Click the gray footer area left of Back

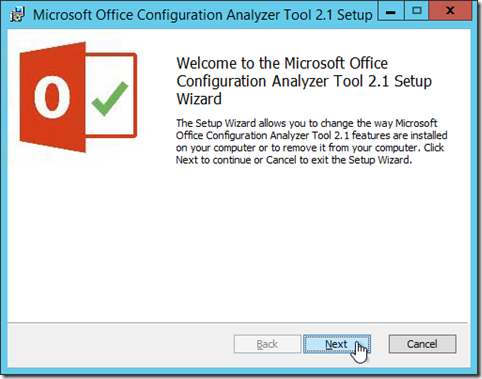coord(120,344)
